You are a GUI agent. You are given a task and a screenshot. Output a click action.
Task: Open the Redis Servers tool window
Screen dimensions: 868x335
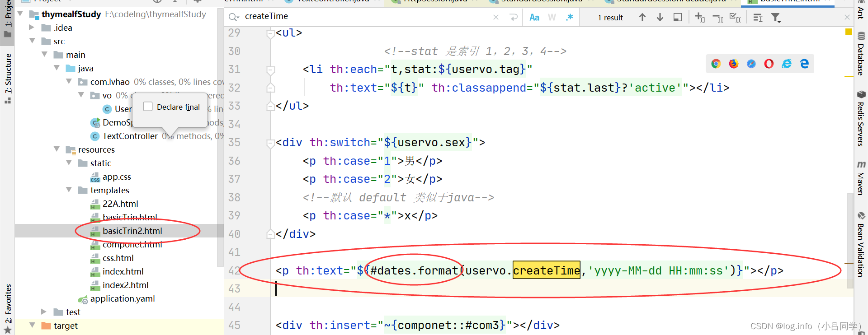861,118
